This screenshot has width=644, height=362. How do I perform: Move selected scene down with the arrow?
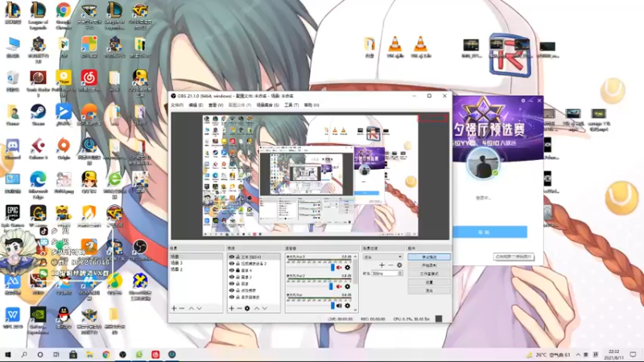click(199, 308)
